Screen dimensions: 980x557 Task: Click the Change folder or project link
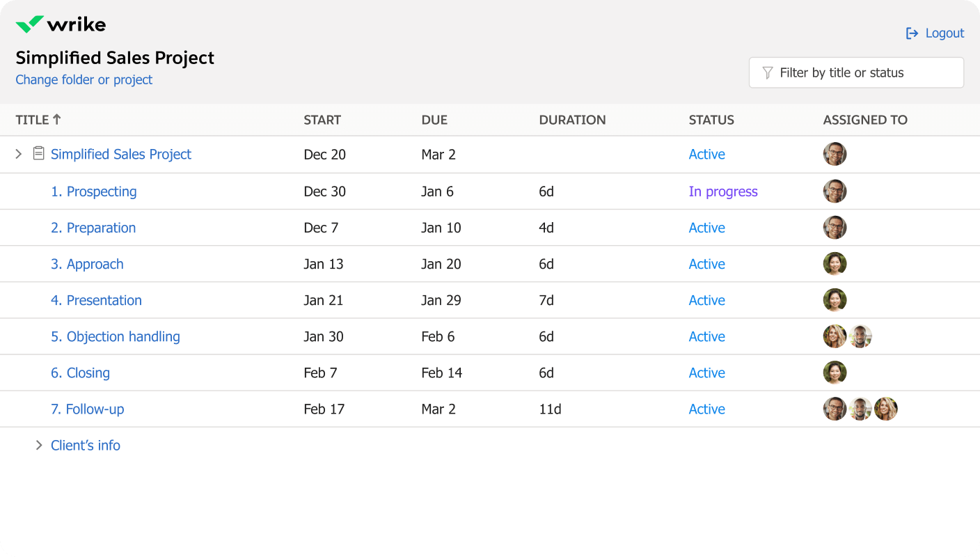pyautogui.click(x=84, y=80)
